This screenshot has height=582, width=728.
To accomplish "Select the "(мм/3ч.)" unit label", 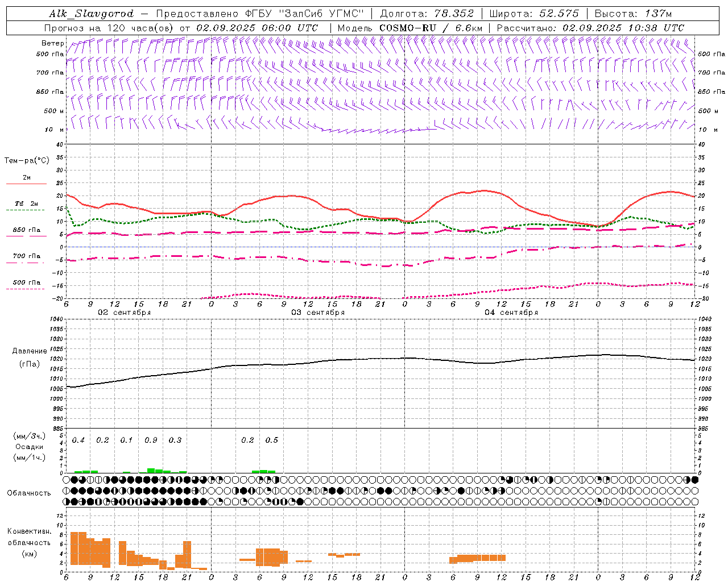I will click(x=30, y=436).
